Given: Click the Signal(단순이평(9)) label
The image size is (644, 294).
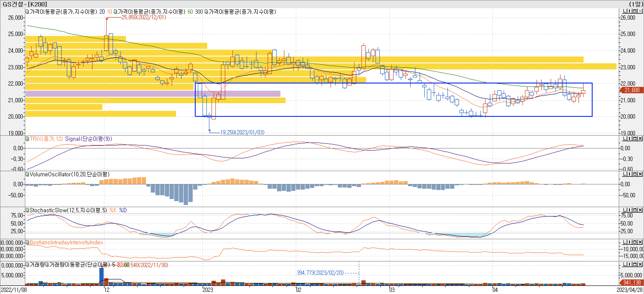Looking at the screenshot, I should pos(88,139).
